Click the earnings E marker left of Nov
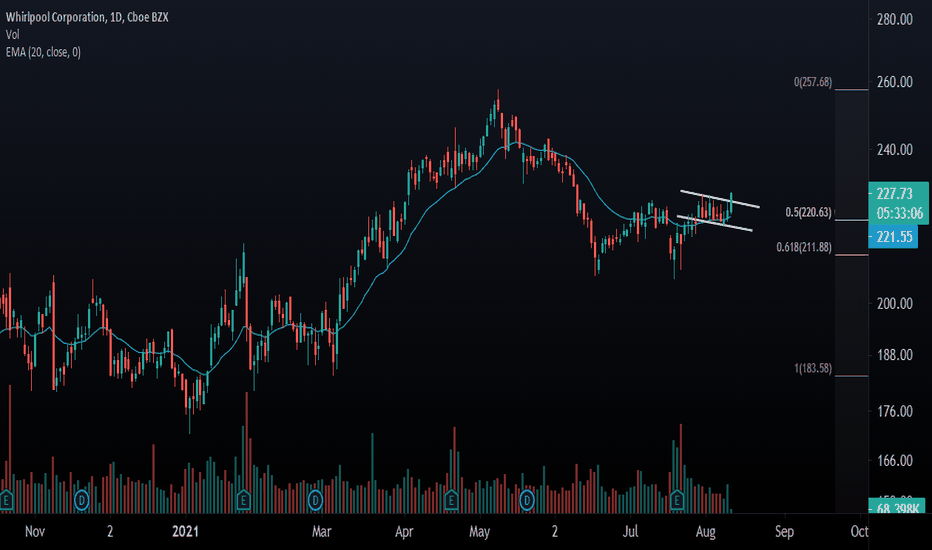This screenshot has width=932, height=550. (6, 501)
